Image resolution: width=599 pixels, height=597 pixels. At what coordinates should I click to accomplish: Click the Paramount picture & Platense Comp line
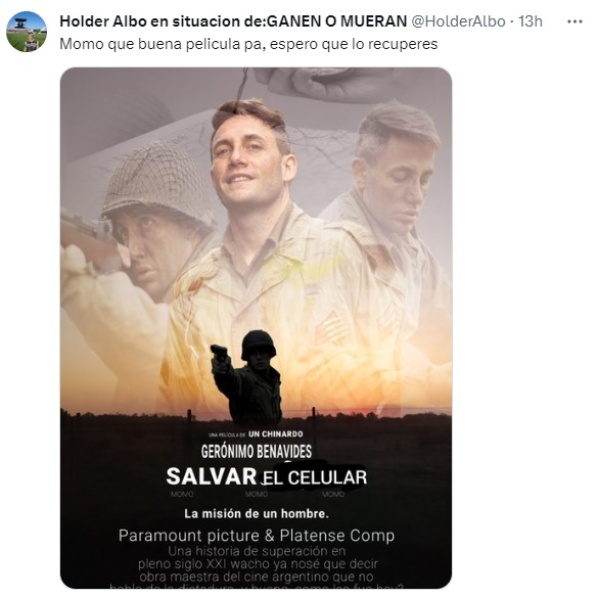click(x=256, y=536)
